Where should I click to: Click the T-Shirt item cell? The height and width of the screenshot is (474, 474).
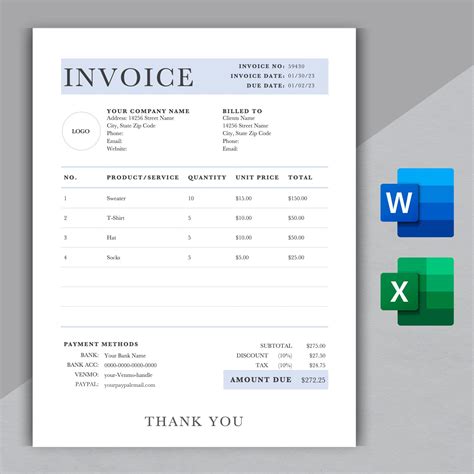point(116,218)
